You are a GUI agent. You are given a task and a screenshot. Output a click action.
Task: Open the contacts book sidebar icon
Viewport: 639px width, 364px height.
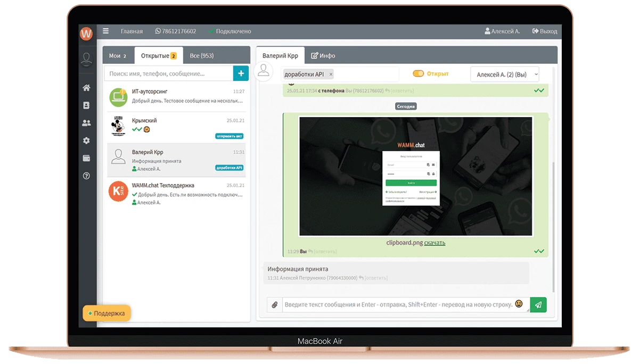[x=86, y=105]
